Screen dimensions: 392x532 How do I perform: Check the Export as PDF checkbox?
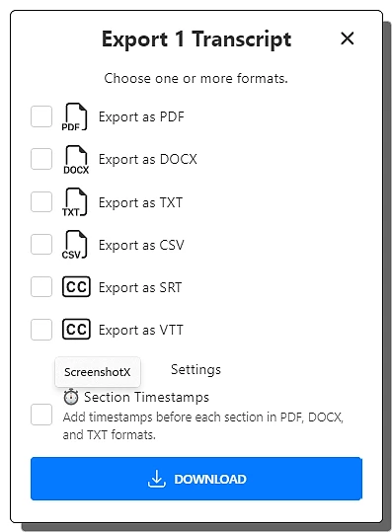(41, 116)
